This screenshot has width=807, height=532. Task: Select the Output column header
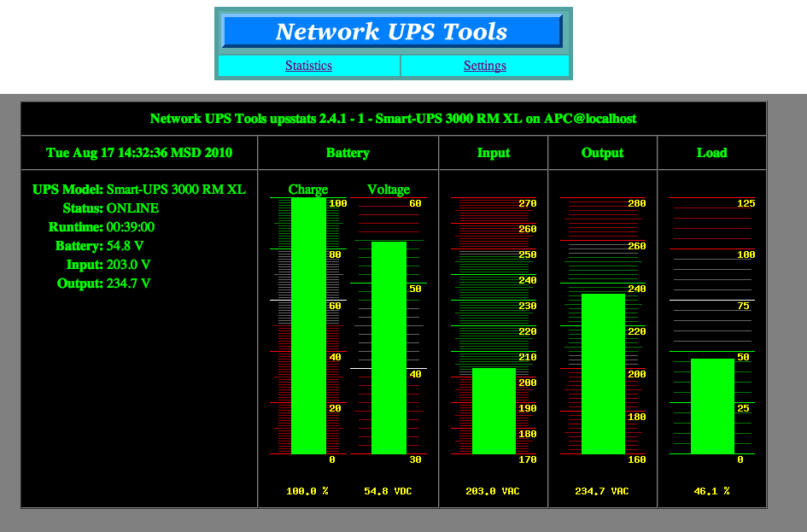pyautogui.click(x=603, y=153)
